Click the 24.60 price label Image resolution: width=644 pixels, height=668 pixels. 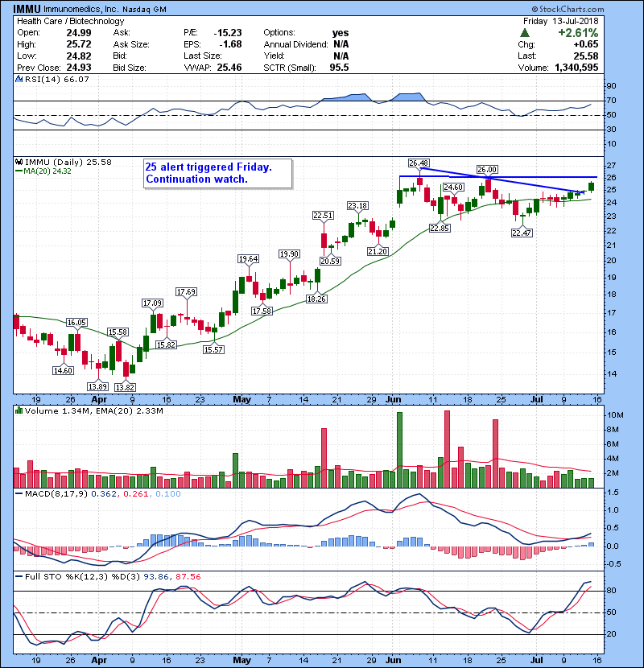(x=453, y=187)
